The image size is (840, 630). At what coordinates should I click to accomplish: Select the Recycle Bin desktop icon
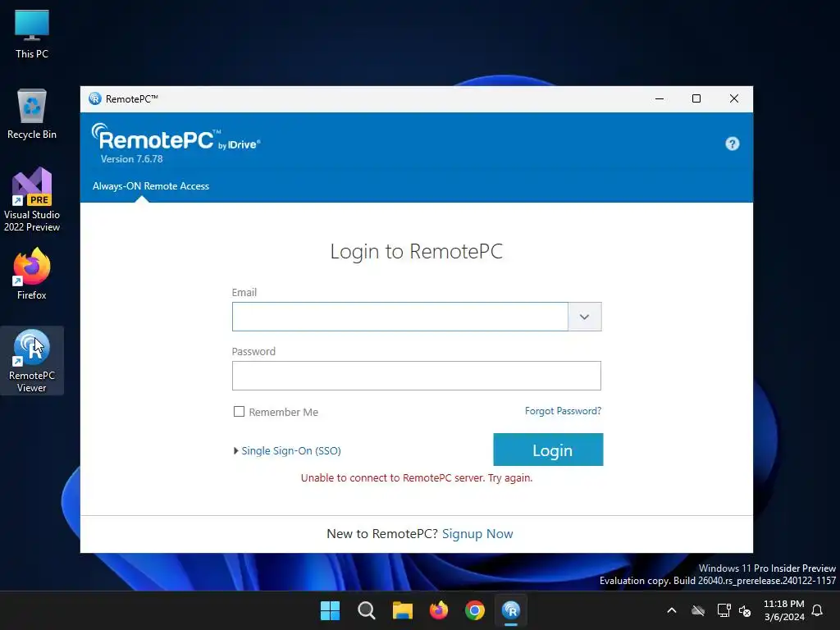(x=32, y=115)
